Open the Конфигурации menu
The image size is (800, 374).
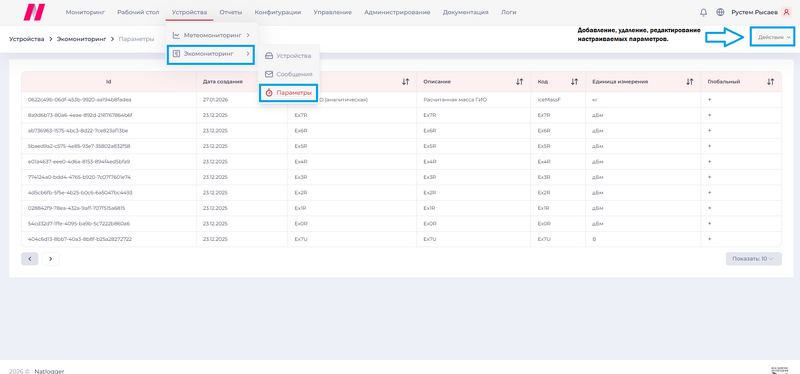point(278,12)
